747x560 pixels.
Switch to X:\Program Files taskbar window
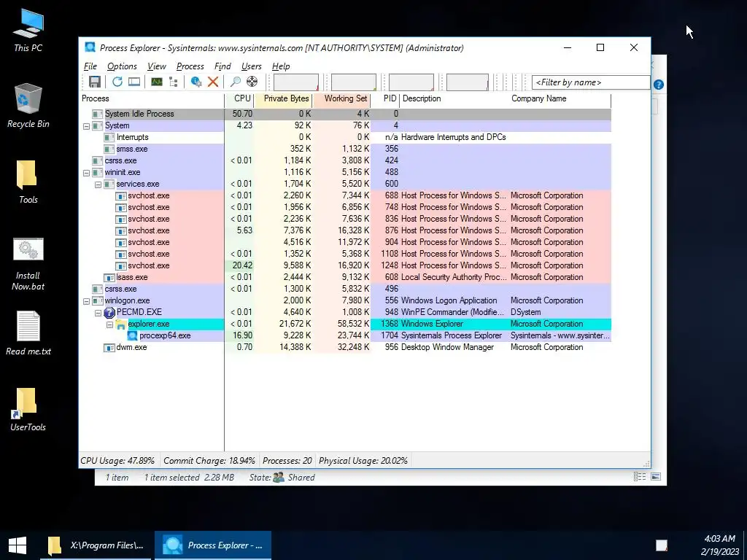[96, 545]
